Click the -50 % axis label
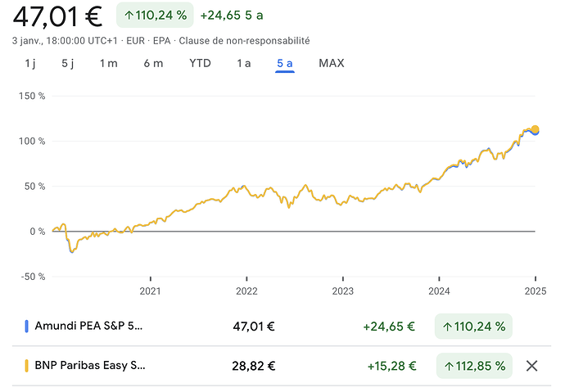The width and height of the screenshot is (565, 392). click(33, 277)
